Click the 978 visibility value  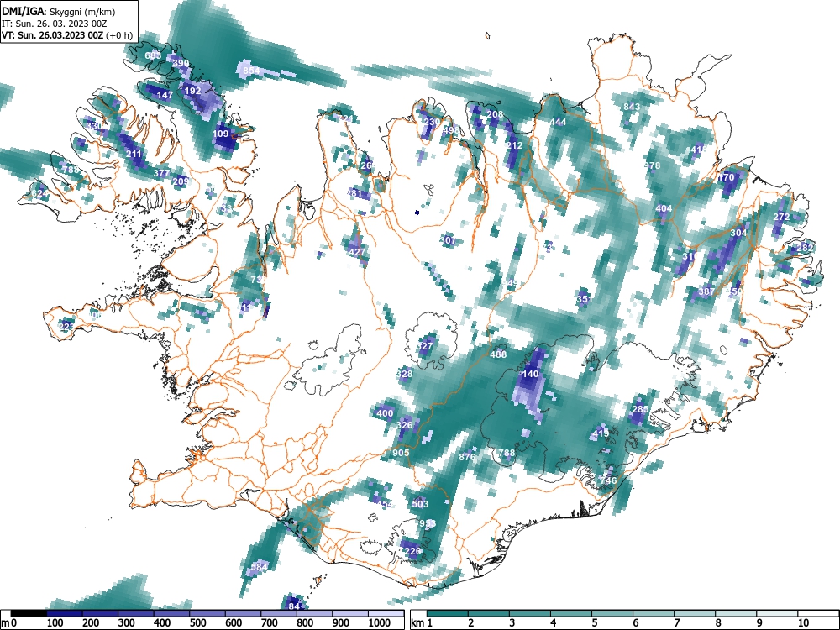pos(653,165)
